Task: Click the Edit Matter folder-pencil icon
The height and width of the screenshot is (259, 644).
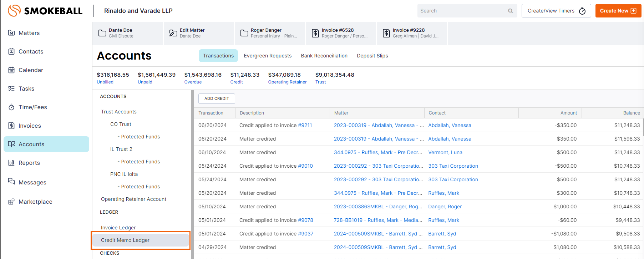Action: click(173, 33)
